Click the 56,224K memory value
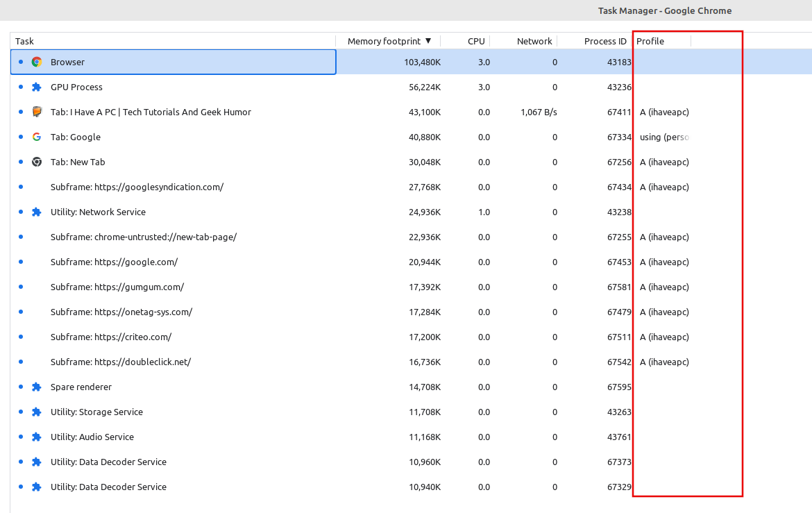Image resolution: width=812 pixels, height=513 pixels. [x=425, y=87]
